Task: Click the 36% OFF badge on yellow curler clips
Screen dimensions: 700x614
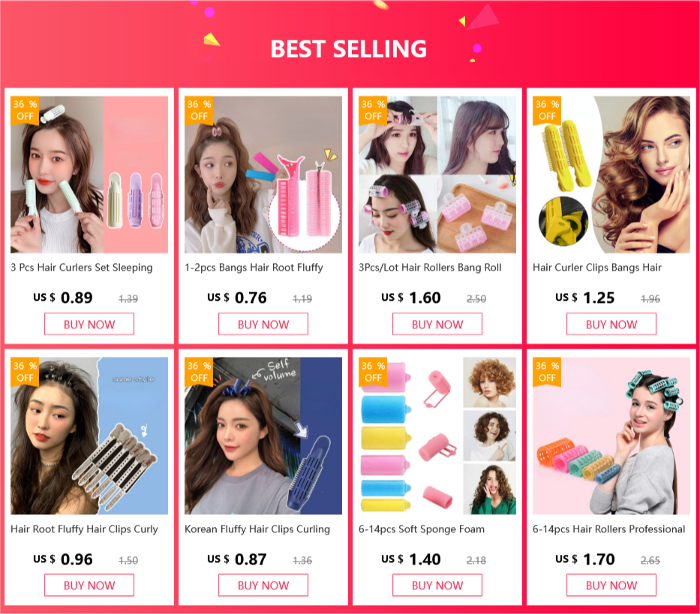Action: click(548, 110)
